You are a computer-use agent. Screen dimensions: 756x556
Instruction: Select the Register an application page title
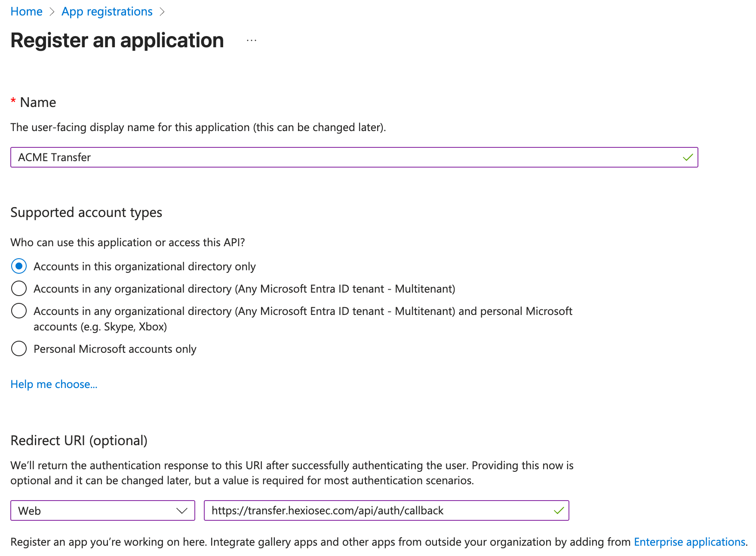click(x=117, y=40)
